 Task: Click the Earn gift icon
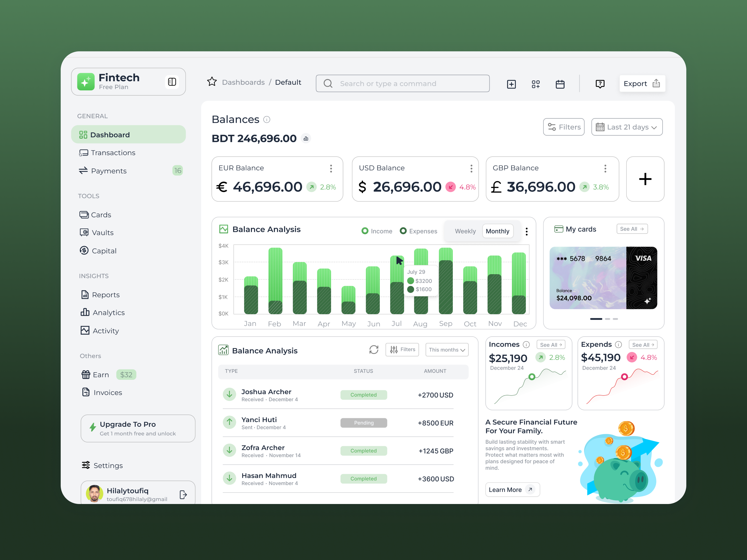coord(86,375)
